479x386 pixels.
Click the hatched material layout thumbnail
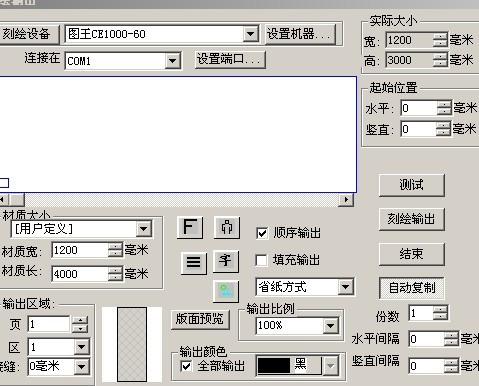click(132, 344)
